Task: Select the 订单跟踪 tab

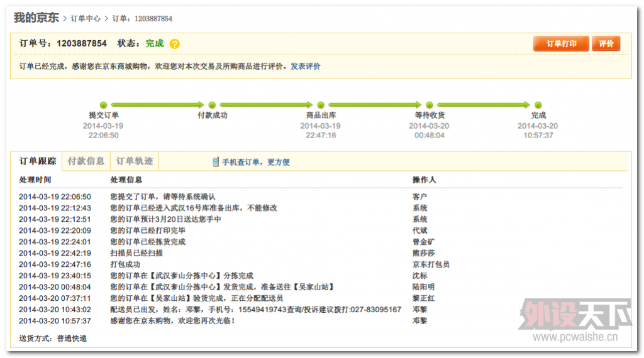Action: (x=37, y=161)
